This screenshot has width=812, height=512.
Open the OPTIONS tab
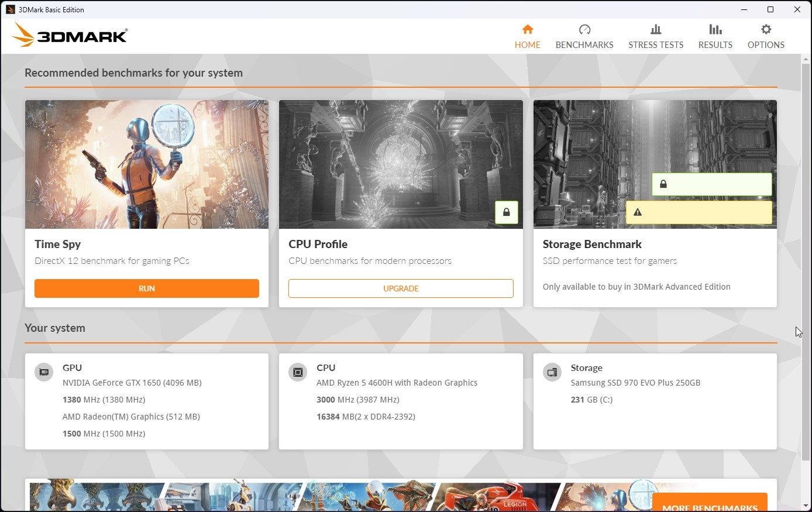[766, 36]
